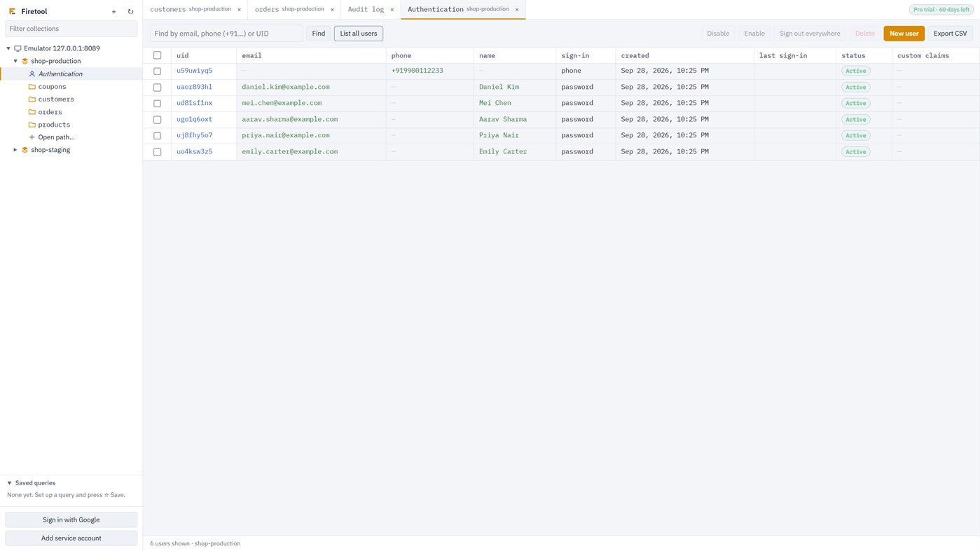980x551 pixels.
Task: Check the box for Daniel Kim
Action: (x=157, y=88)
